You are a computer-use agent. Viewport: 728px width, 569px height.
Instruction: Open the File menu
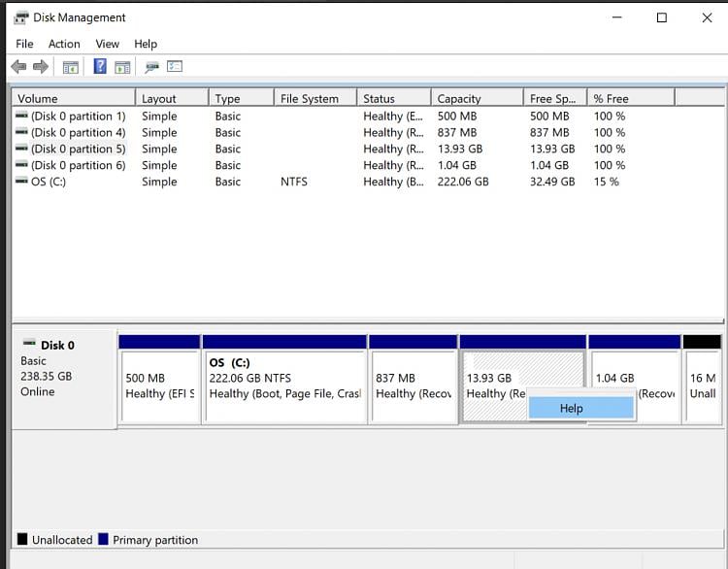click(x=24, y=44)
